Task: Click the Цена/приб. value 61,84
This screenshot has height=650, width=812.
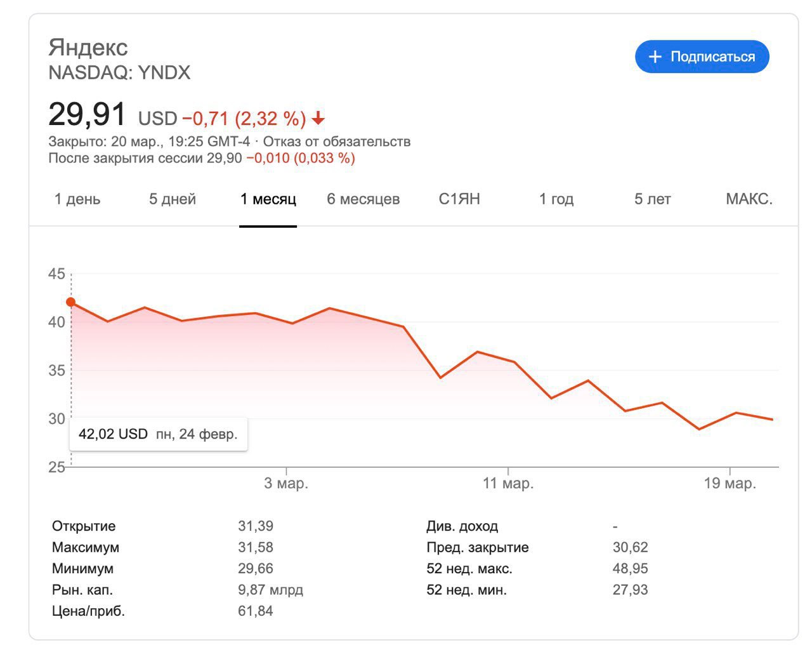Action: (x=256, y=611)
